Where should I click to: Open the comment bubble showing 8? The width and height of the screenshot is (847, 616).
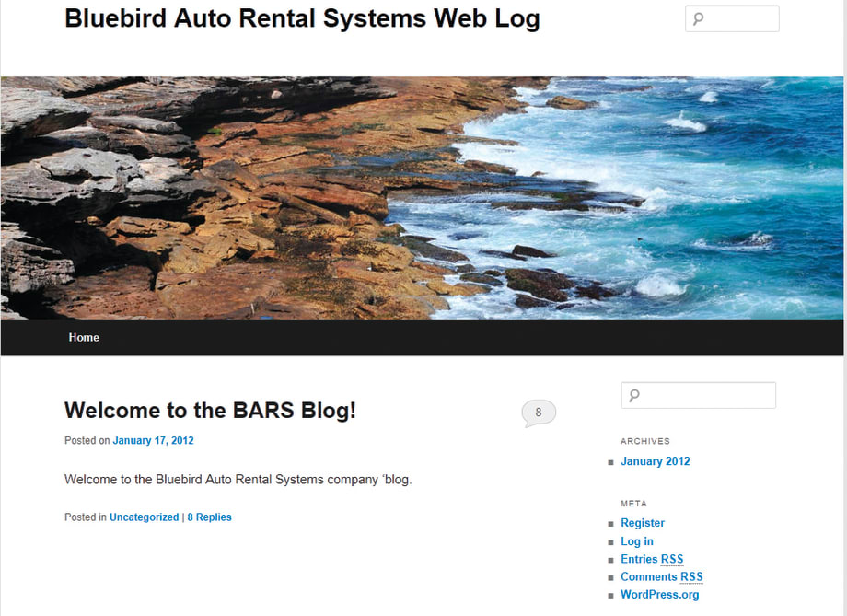[539, 413]
